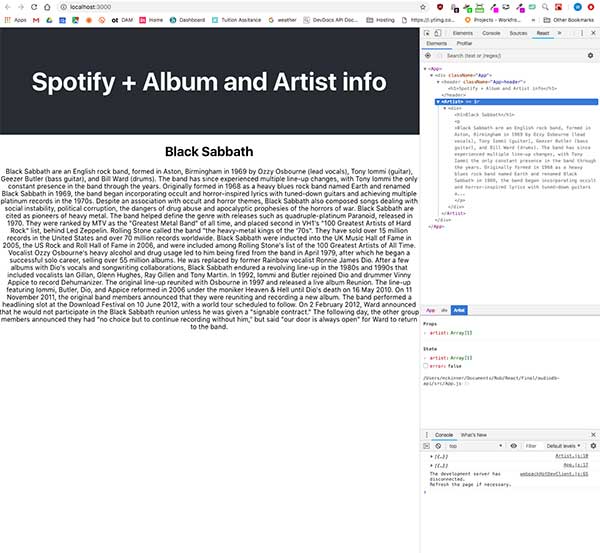Switch to the DevTools Elements tab
This screenshot has width=600, height=553.
(x=463, y=33)
